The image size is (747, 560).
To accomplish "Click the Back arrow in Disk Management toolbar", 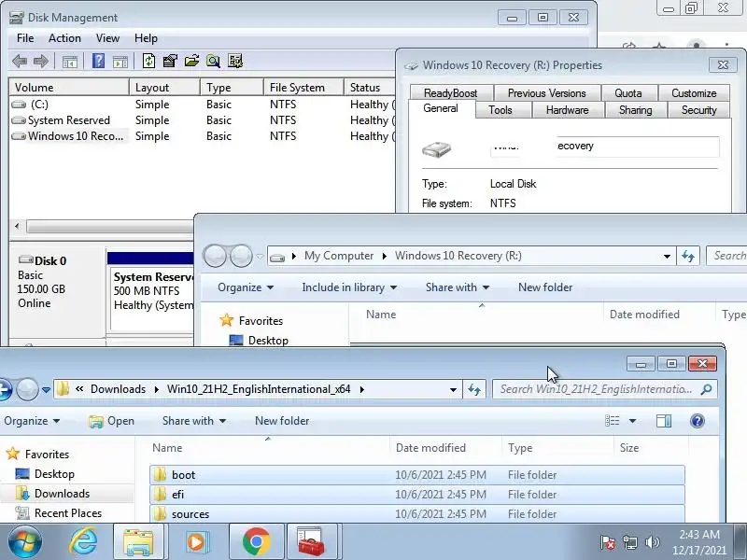I will click(x=20, y=61).
